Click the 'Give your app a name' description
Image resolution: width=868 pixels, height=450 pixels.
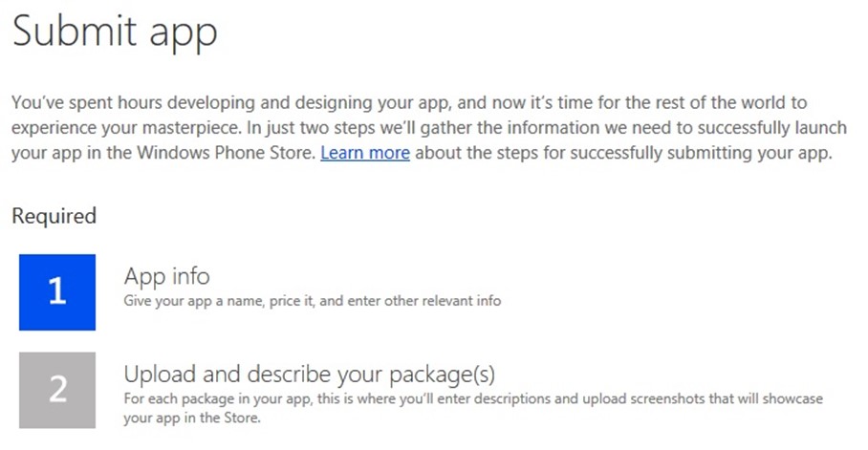[x=313, y=301]
